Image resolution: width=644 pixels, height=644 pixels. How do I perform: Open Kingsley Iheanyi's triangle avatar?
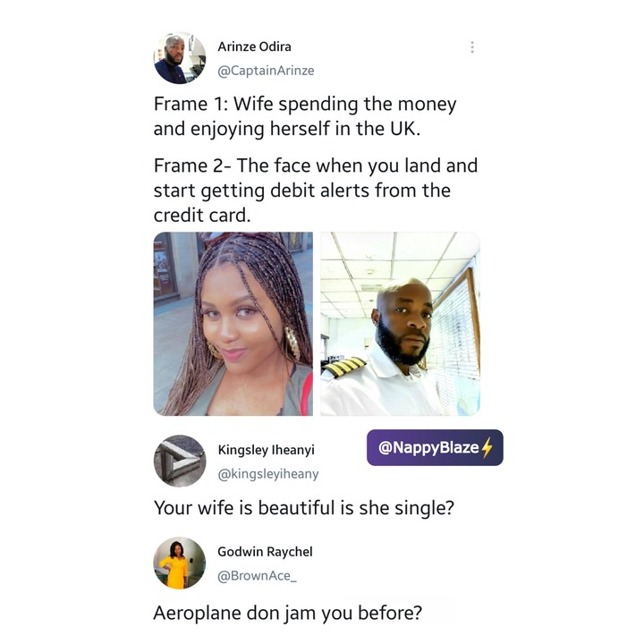coord(180,461)
